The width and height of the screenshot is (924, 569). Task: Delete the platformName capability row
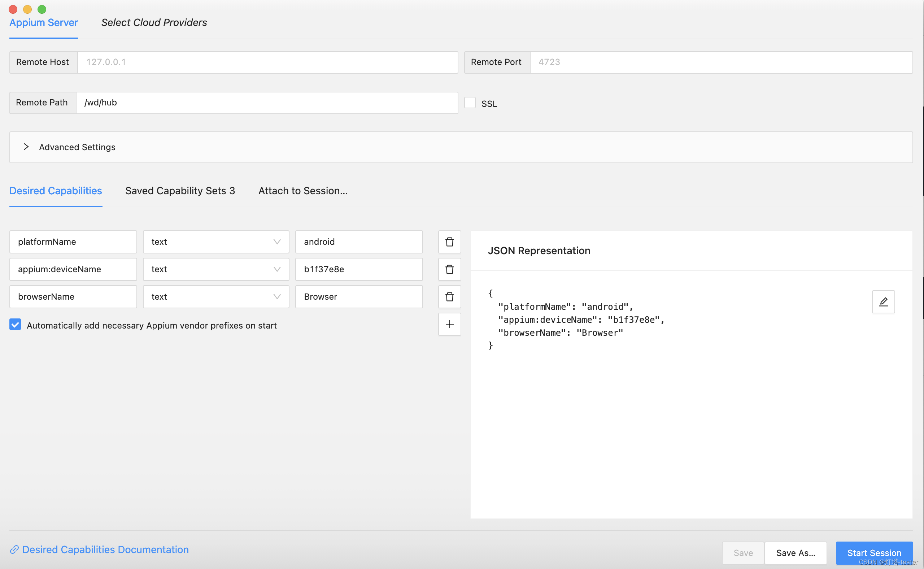(449, 242)
